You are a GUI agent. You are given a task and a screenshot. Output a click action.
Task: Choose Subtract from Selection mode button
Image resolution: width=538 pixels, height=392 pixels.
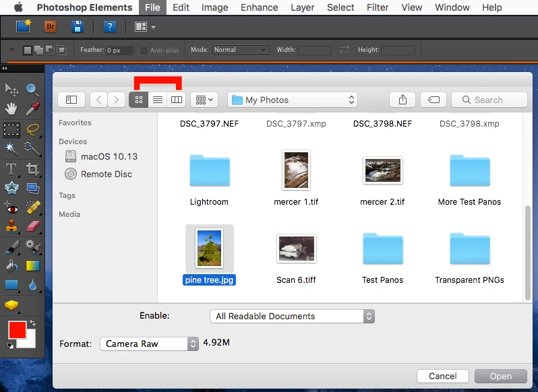(x=51, y=51)
